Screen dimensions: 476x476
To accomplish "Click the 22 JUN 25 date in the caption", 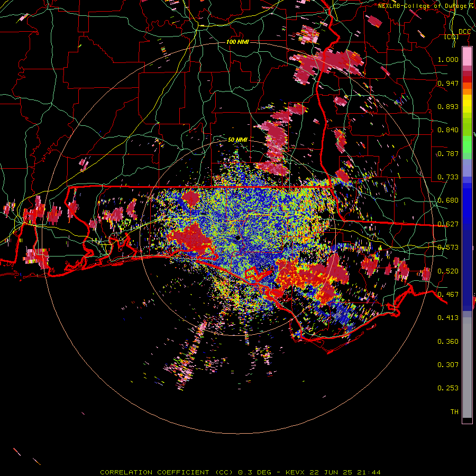I will tap(331, 472).
